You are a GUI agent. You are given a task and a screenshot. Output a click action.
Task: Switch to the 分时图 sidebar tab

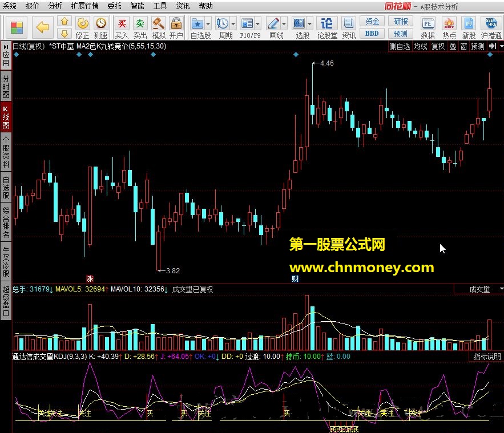click(6, 86)
